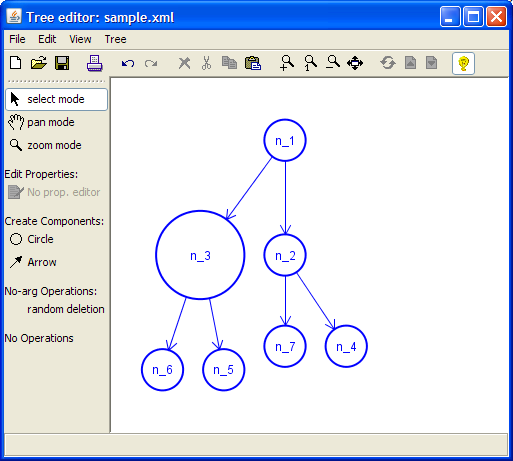Screen dimensions: 513x461
Task: Choose the Circle component tool
Action: click(31, 239)
